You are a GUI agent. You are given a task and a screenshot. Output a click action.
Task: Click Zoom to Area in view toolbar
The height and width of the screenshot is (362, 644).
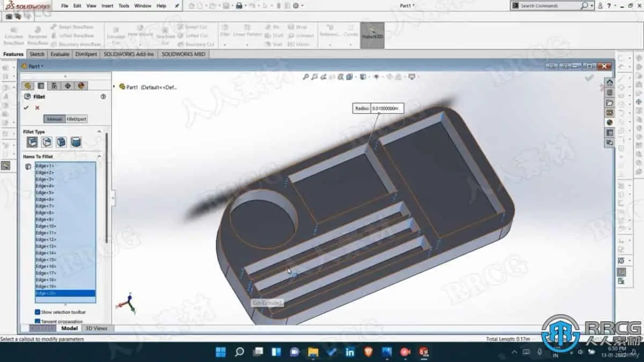point(316,77)
